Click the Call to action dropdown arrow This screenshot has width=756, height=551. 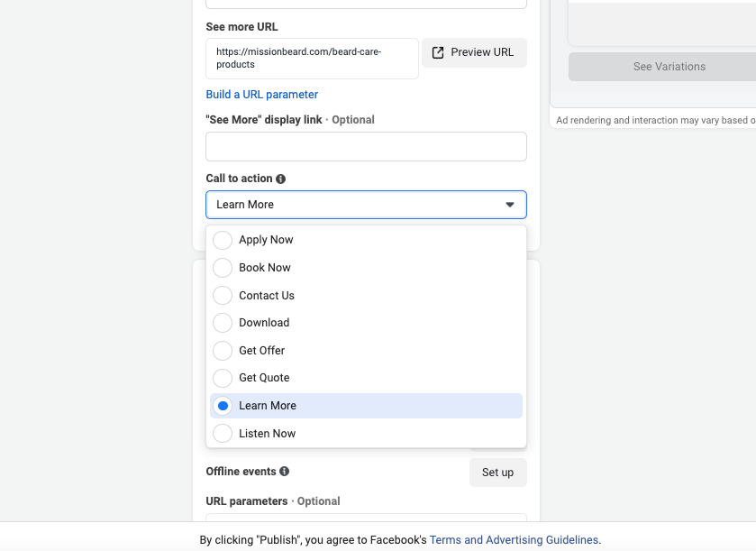pos(510,205)
